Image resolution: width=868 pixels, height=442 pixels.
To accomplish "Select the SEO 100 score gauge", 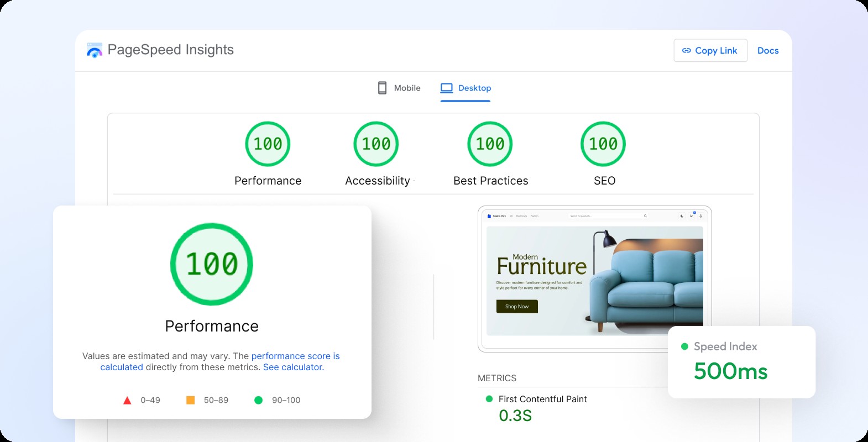I will click(603, 144).
